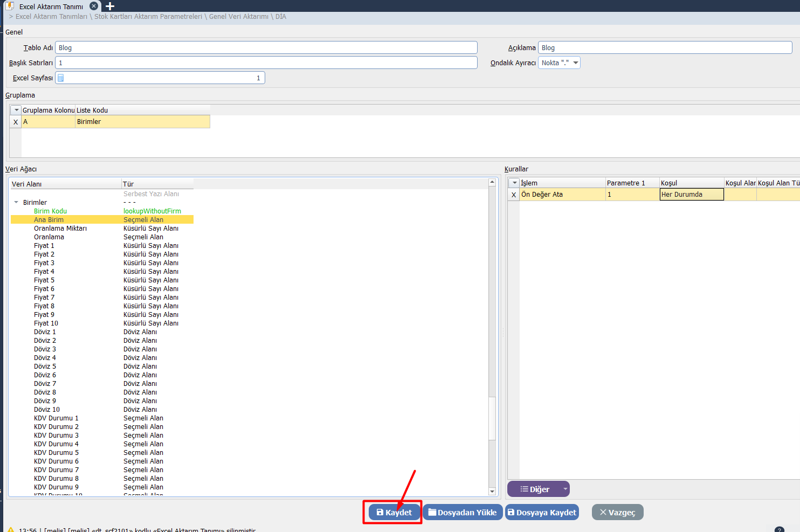Open Kurallar grid header dropdown arrow
The height and width of the screenshot is (532, 800).
tap(514, 183)
